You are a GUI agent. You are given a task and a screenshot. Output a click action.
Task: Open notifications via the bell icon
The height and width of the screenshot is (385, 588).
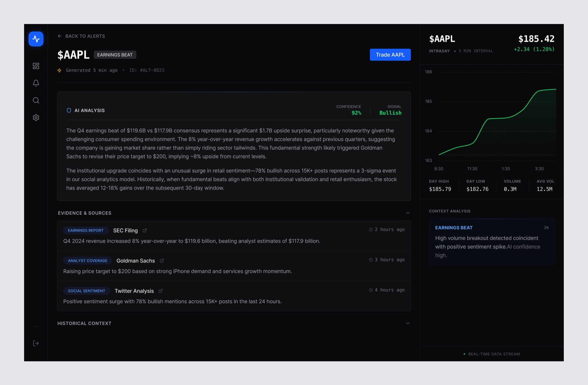(36, 83)
